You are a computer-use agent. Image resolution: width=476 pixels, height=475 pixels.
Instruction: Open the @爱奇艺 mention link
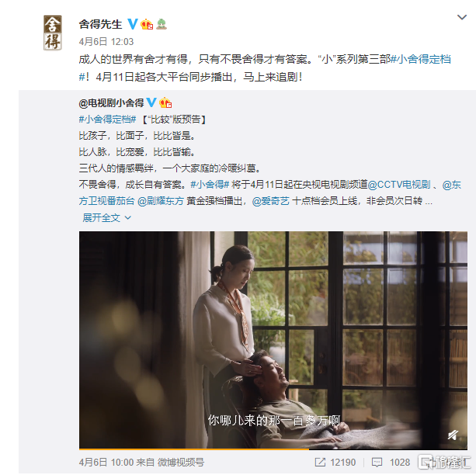(x=271, y=201)
